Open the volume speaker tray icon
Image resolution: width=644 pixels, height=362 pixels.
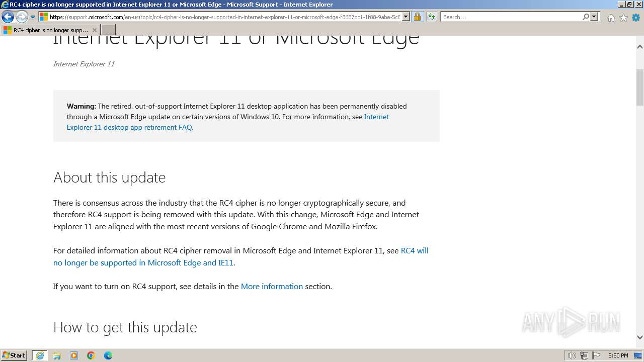tap(572, 355)
